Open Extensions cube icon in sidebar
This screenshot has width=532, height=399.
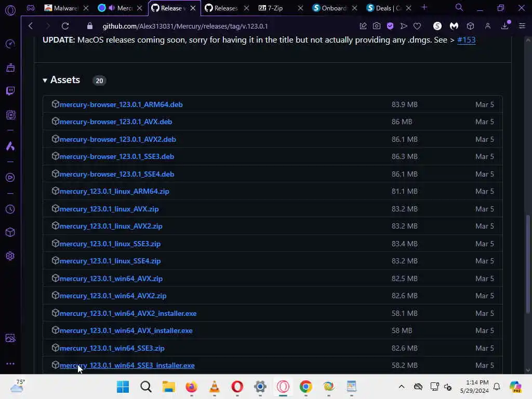click(10, 232)
